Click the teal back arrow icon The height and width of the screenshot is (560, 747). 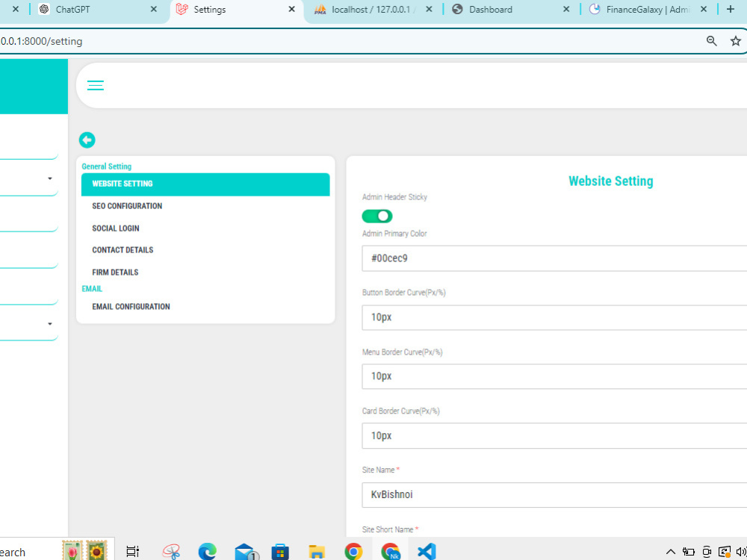87,140
